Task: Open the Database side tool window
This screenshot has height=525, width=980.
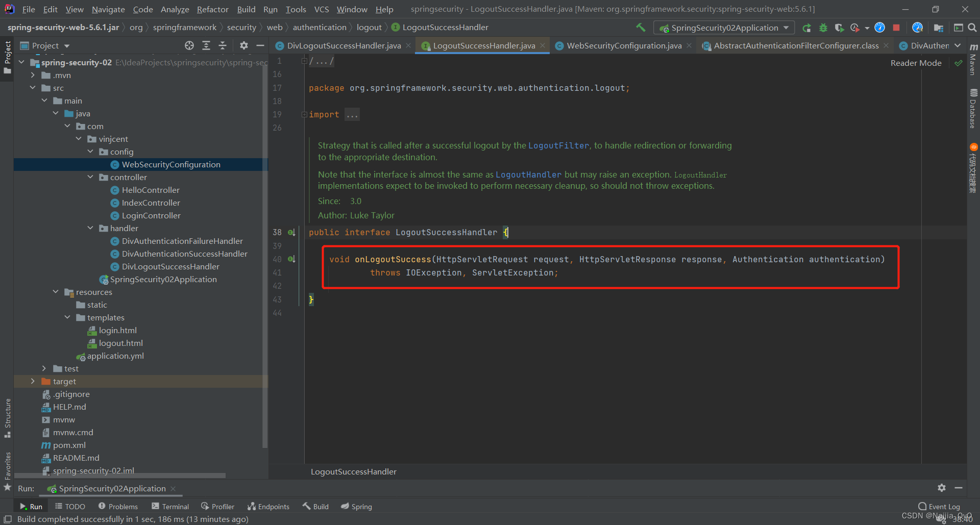Action: click(973, 108)
